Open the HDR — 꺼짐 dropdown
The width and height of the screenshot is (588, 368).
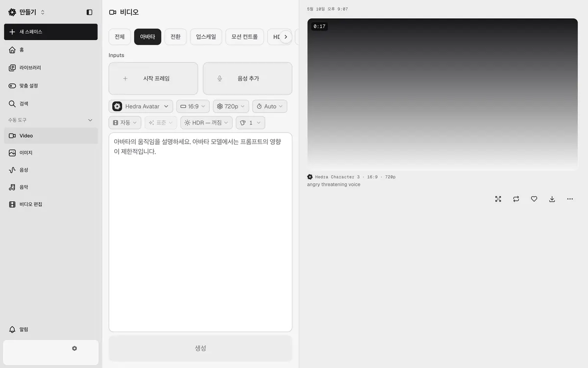tap(206, 123)
